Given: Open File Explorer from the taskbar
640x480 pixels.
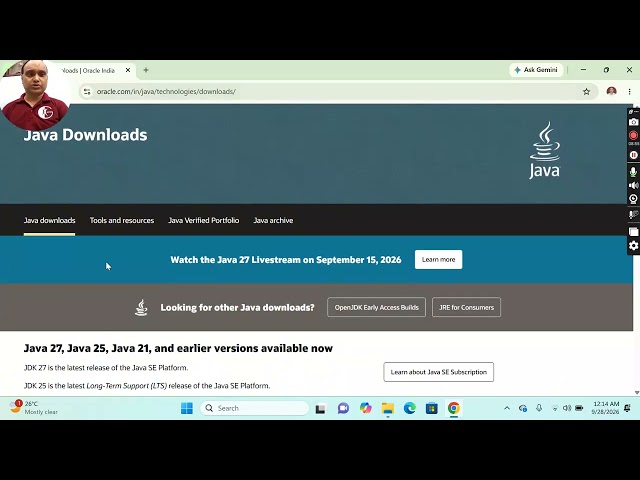Looking at the screenshot, I should pos(388,408).
